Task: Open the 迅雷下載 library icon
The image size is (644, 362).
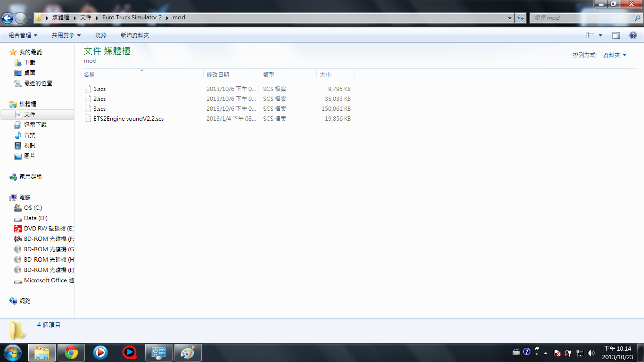Action: pyautogui.click(x=18, y=125)
